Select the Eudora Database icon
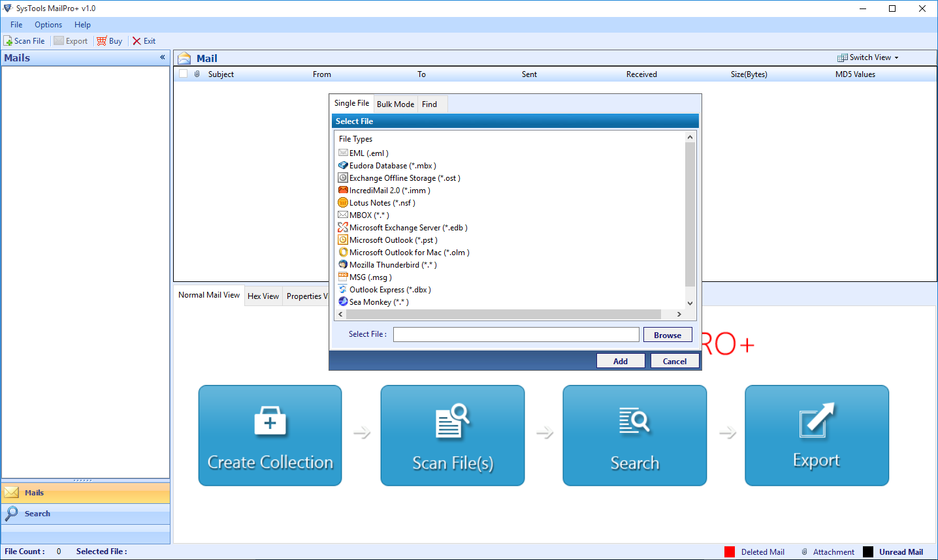The image size is (938, 560). (x=343, y=165)
